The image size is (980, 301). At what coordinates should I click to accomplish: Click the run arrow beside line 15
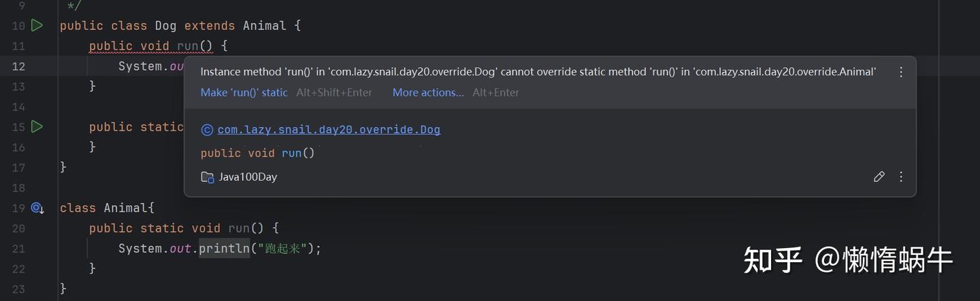click(x=37, y=126)
